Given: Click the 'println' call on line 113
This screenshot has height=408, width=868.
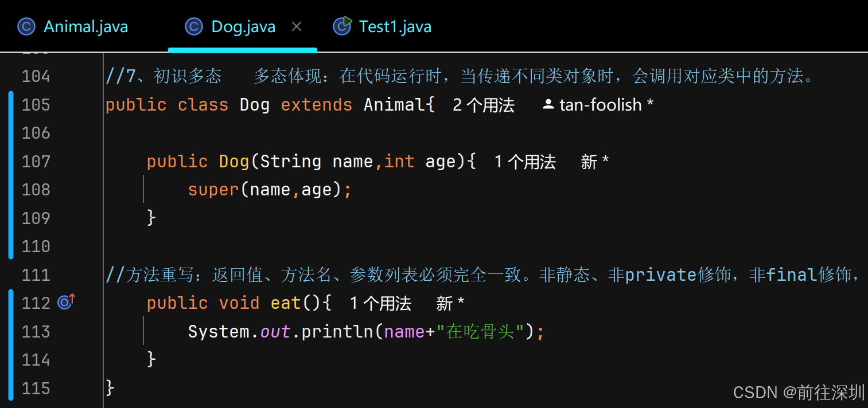Looking at the screenshot, I should [337, 331].
